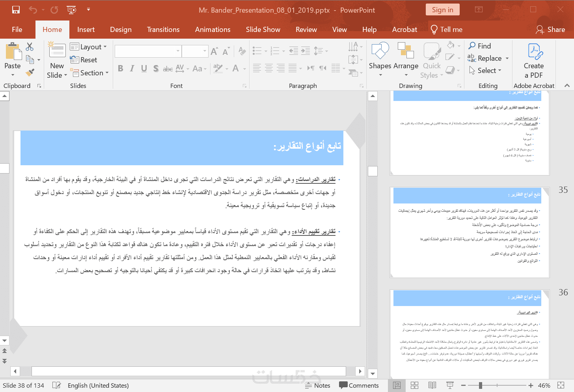Viewport: 574px width, 392px height.
Task: Undo the last action in the title bar
Action: (x=33, y=10)
